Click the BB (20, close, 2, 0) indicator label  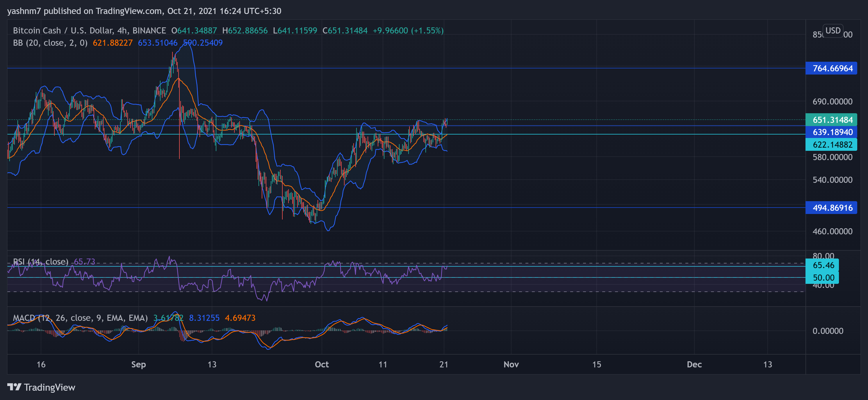(x=50, y=43)
